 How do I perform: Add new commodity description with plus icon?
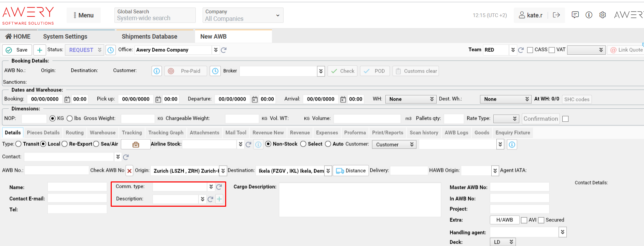219,199
